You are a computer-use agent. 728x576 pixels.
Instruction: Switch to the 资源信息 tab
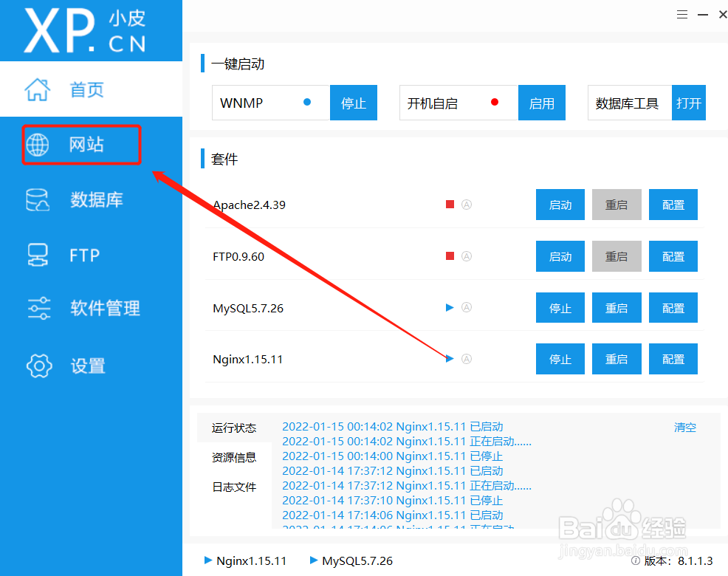(x=234, y=458)
